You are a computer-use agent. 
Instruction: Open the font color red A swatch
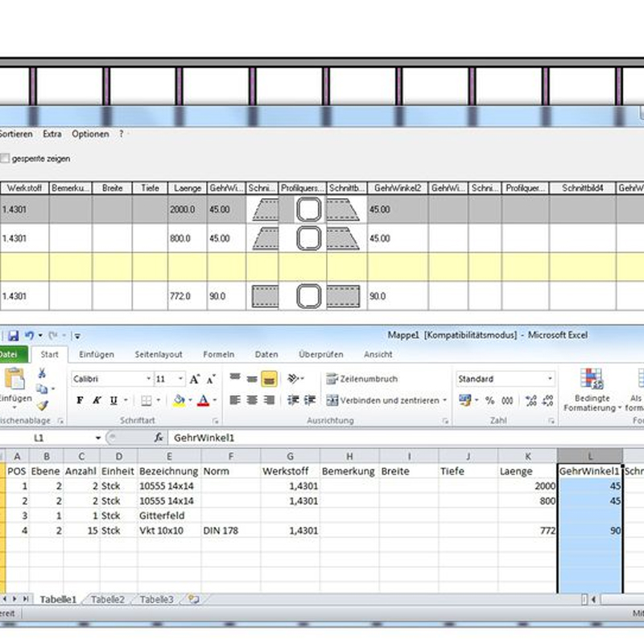pos(203,400)
